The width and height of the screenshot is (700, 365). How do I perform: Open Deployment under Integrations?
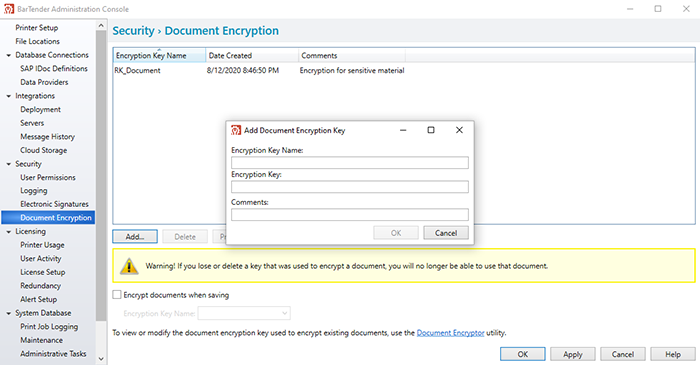(41, 110)
